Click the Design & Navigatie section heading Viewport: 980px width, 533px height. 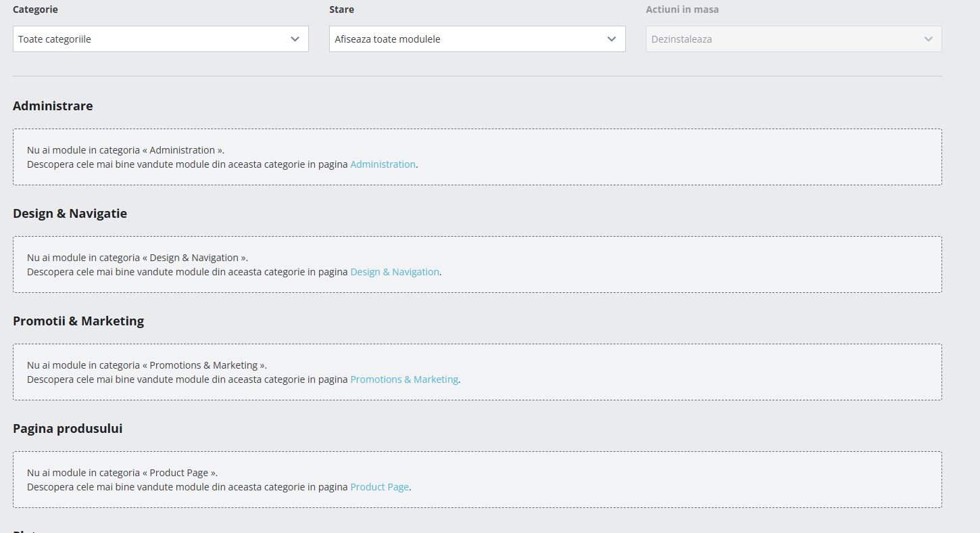point(70,214)
